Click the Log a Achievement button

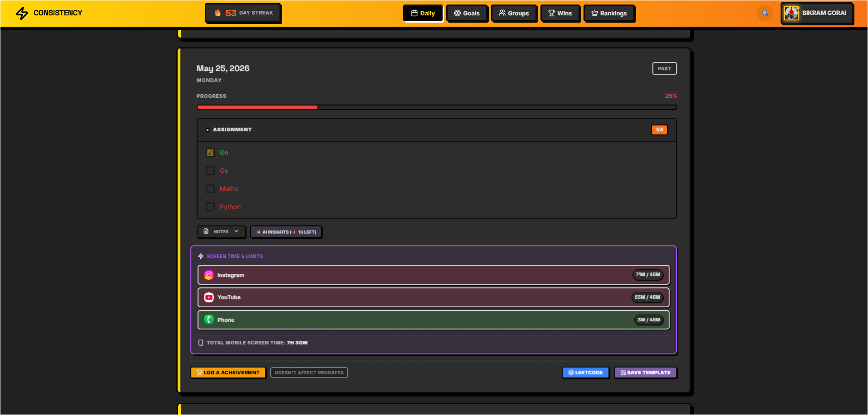228,372
